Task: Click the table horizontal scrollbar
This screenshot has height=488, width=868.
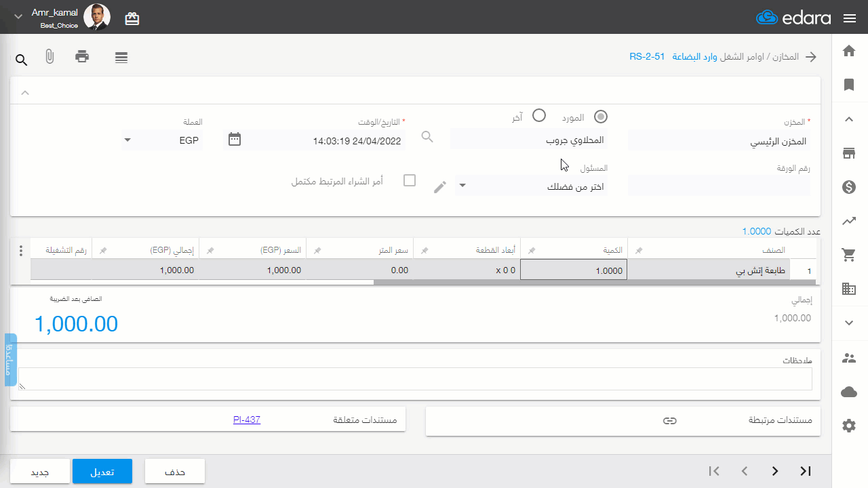Action: click(593, 283)
